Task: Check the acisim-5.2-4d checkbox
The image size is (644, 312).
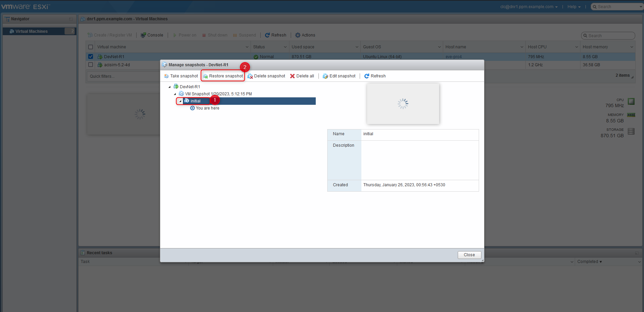Action: point(91,65)
